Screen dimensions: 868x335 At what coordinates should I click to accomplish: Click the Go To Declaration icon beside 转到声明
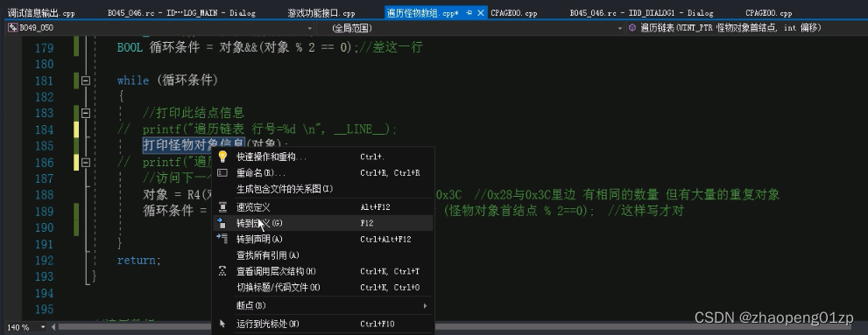pyautogui.click(x=222, y=239)
